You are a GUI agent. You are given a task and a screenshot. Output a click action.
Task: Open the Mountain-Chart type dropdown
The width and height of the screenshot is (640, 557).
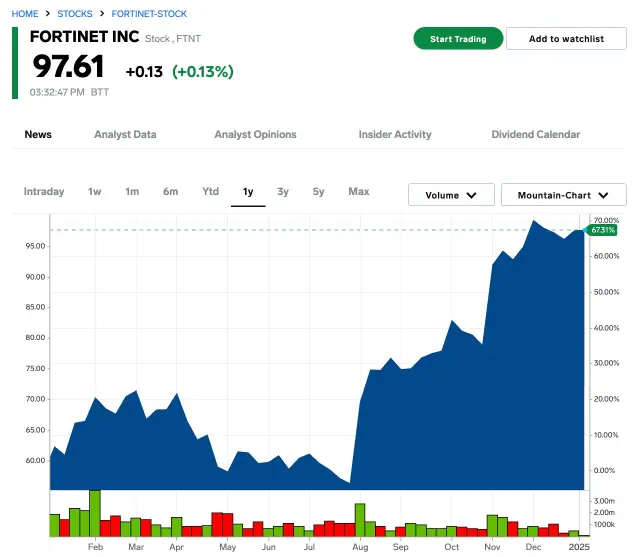(x=563, y=195)
